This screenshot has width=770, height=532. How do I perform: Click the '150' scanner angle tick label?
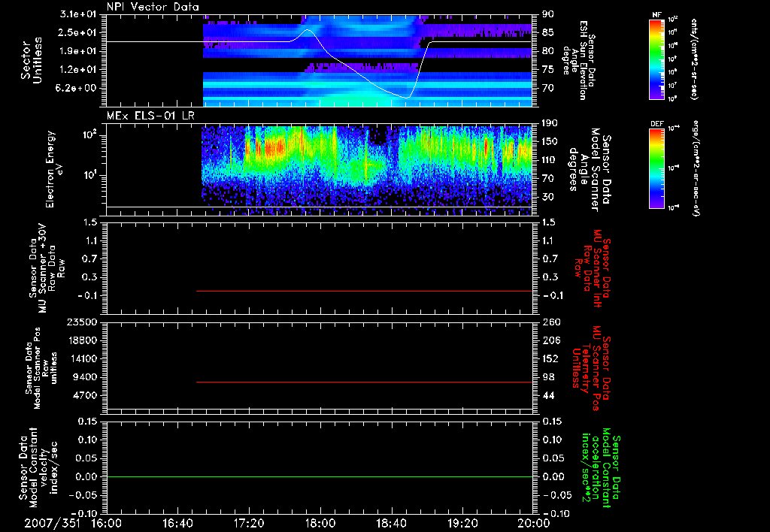pos(550,141)
